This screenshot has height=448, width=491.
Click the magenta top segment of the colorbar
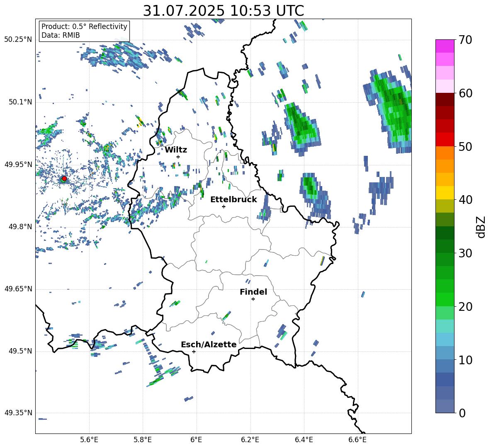tap(445, 46)
